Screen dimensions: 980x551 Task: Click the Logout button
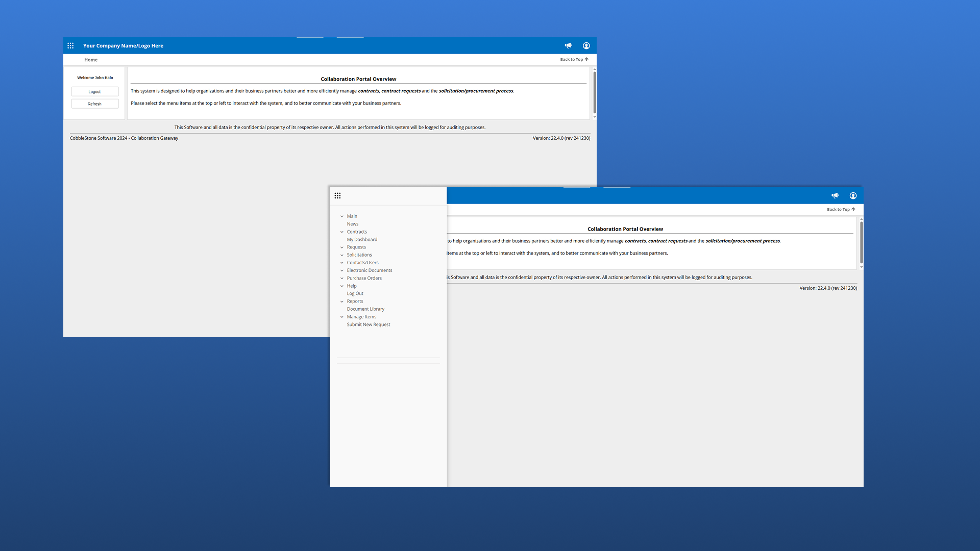[x=95, y=91]
